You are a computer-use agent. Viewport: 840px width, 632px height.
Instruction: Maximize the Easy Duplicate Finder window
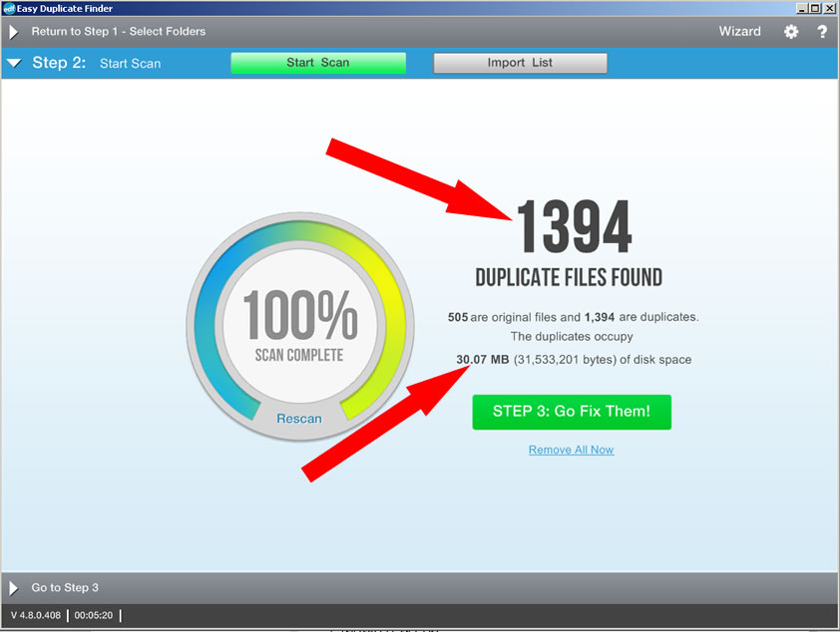pos(815,9)
